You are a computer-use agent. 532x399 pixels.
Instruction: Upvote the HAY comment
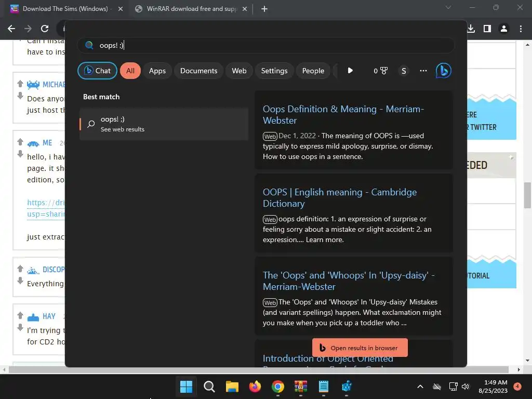click(20, 315)
